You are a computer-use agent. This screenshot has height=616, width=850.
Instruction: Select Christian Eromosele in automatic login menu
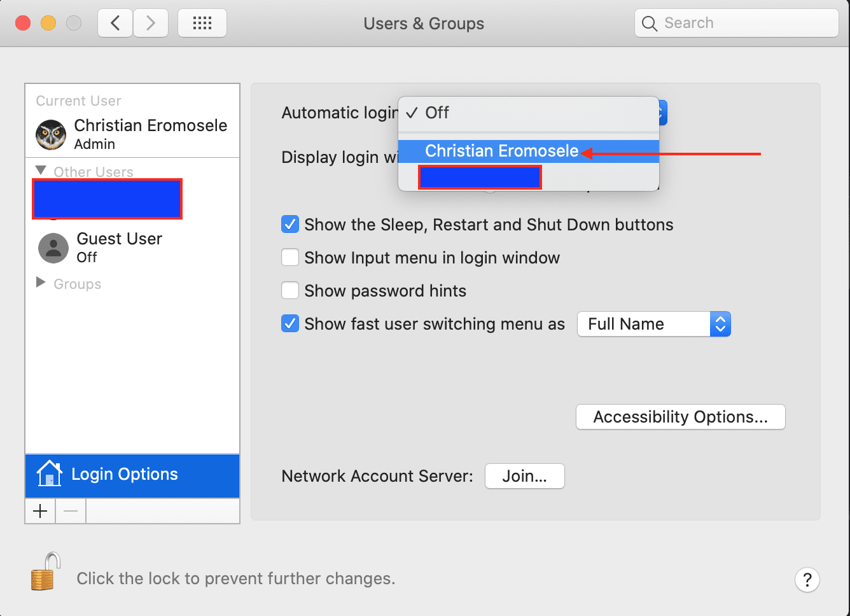[x=501, y=151]
